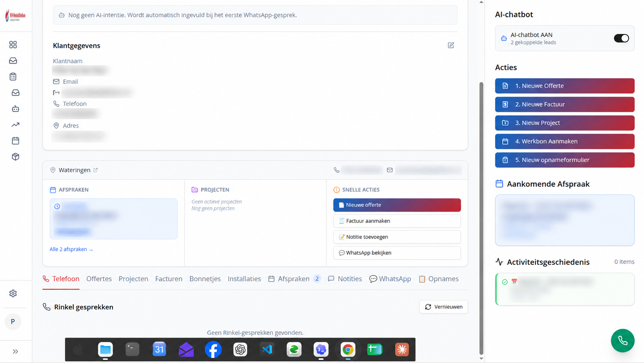Select the Telefoon tab
644x363 pixels.
(61, 279)
